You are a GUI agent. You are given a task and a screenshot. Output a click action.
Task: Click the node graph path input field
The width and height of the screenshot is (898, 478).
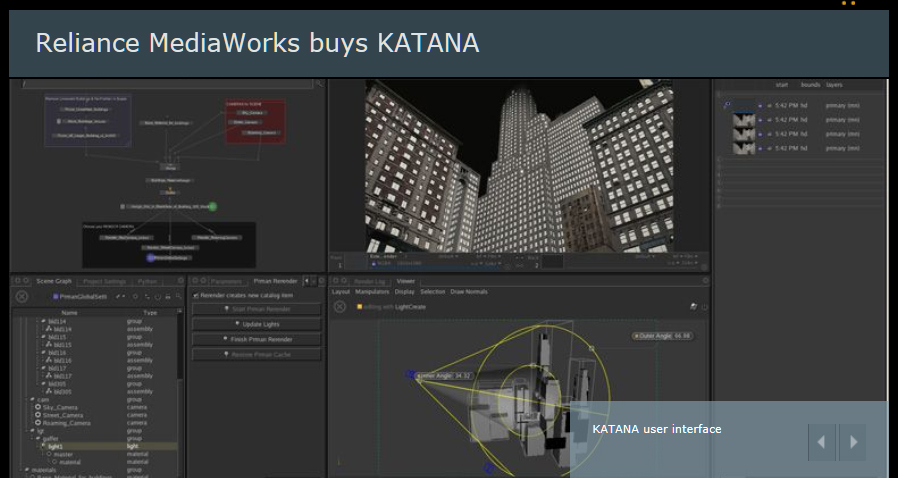[166, 84]
